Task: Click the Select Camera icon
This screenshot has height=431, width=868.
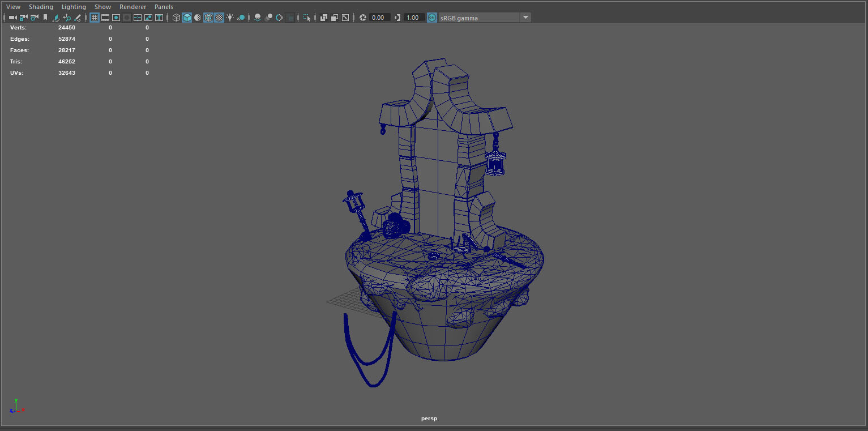Action: point(12,18)
